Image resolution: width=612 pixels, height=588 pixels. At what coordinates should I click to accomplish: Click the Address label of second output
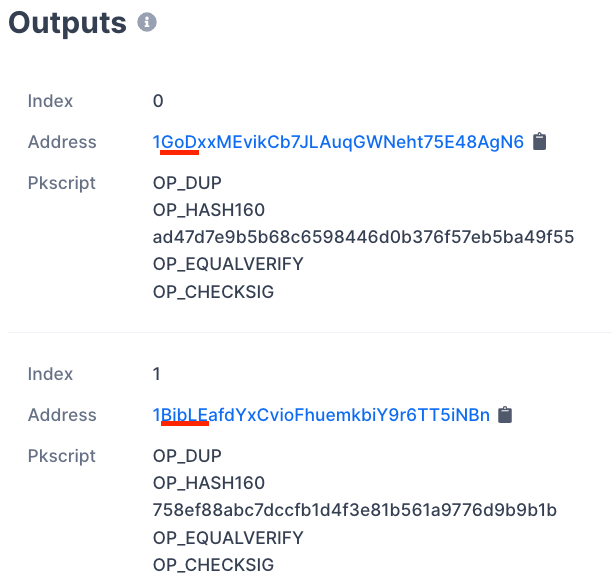62,415
